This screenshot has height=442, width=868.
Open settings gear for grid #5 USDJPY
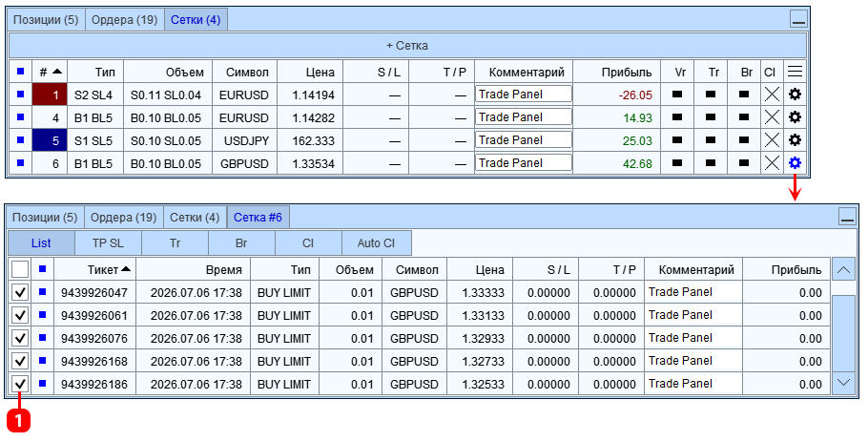pos(795,140)
